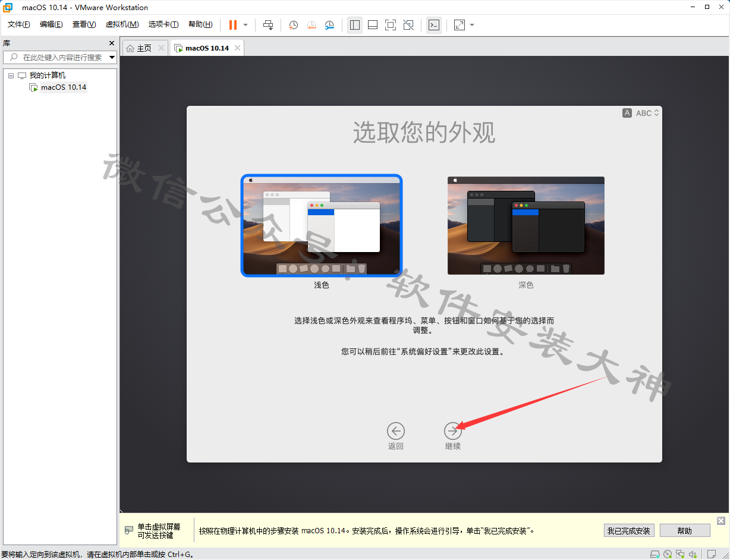Enter full screen mode icon
The width and height of the screenshot is (730, 560).
[x=391, y=25]
